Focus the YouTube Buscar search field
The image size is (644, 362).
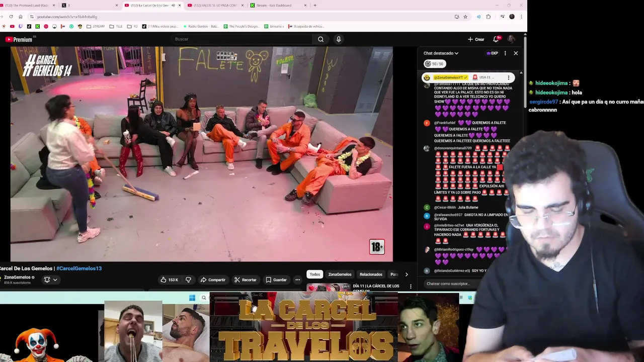tap(242, 39)
